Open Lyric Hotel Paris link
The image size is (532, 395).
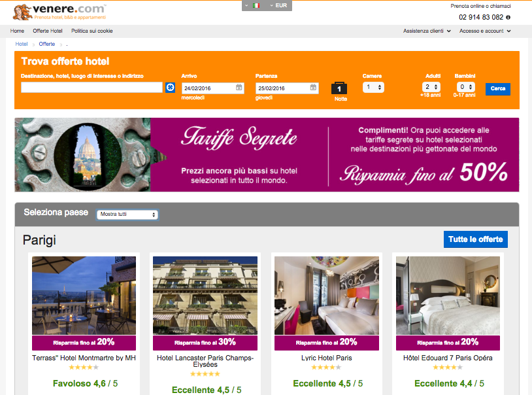point(327,358)
